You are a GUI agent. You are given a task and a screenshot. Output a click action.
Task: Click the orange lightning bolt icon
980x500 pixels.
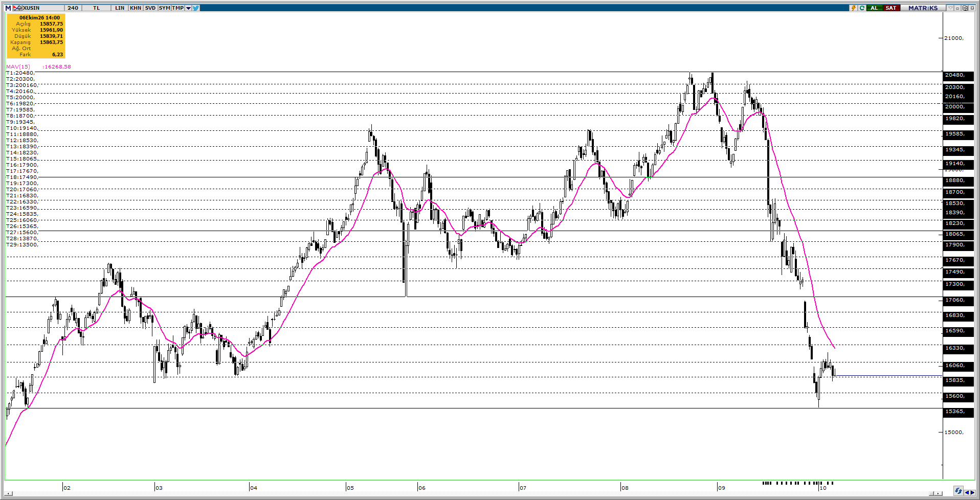click(853, 8)
